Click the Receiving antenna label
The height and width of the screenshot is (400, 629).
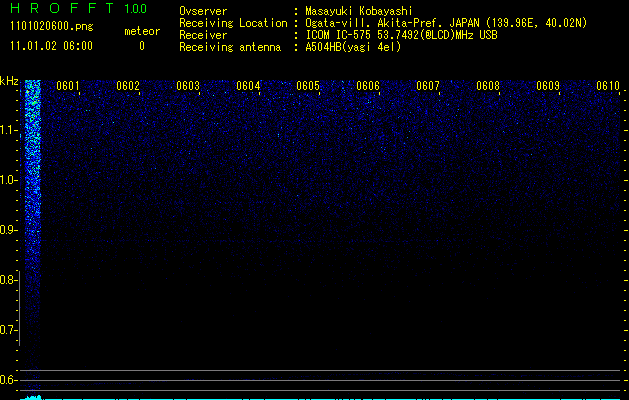point(230,47)
